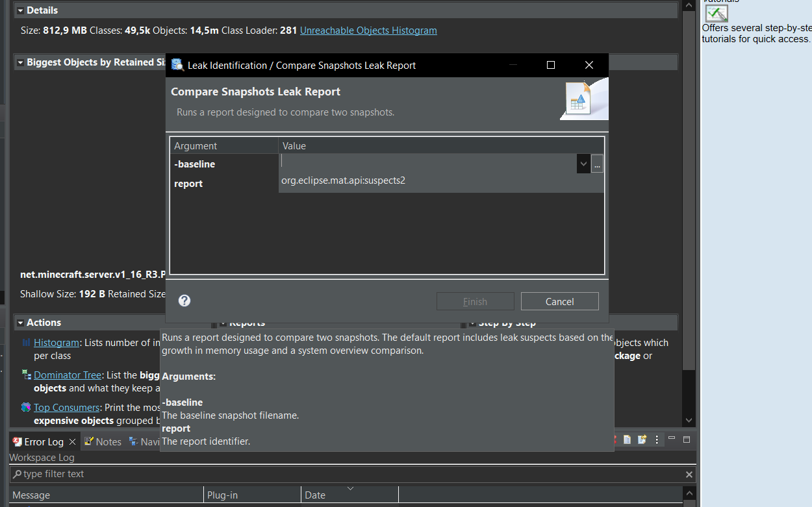The width and height of the screenshot is (812, 507).
Task: Click the Dominator Tree icon
Action: click(26, 375)
